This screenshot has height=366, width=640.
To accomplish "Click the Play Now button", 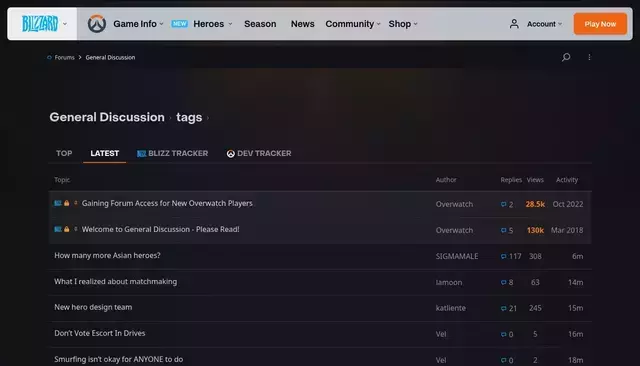I will pos(600,24).
